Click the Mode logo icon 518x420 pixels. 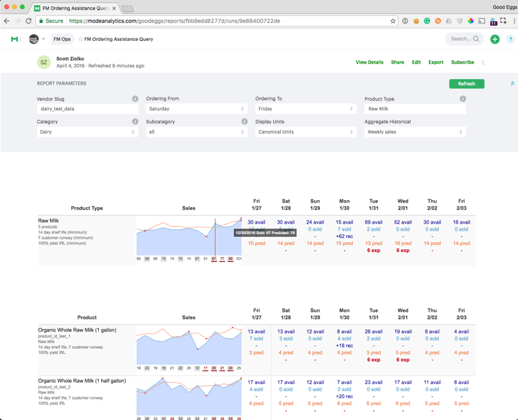pos(14,39)
